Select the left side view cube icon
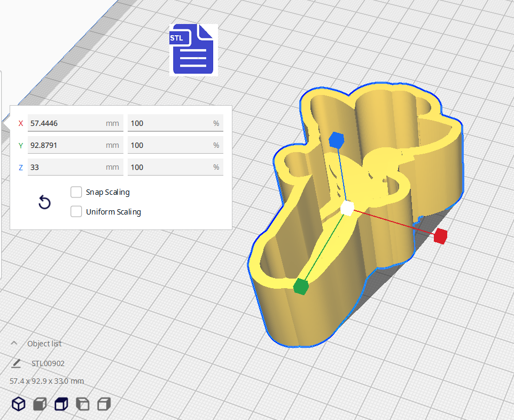Image resolution: width=514 pixels, height=420 pixels. click(x=82, y=404)
